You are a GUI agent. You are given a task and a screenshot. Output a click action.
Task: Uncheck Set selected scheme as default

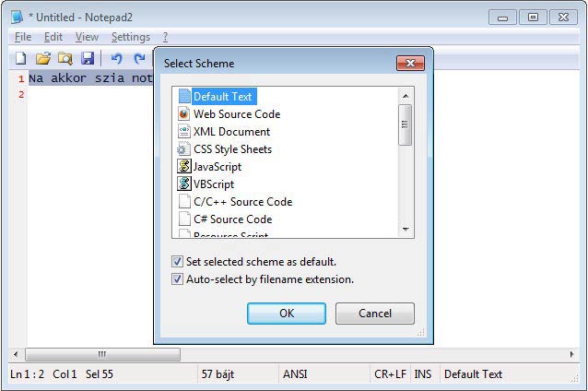177,261
